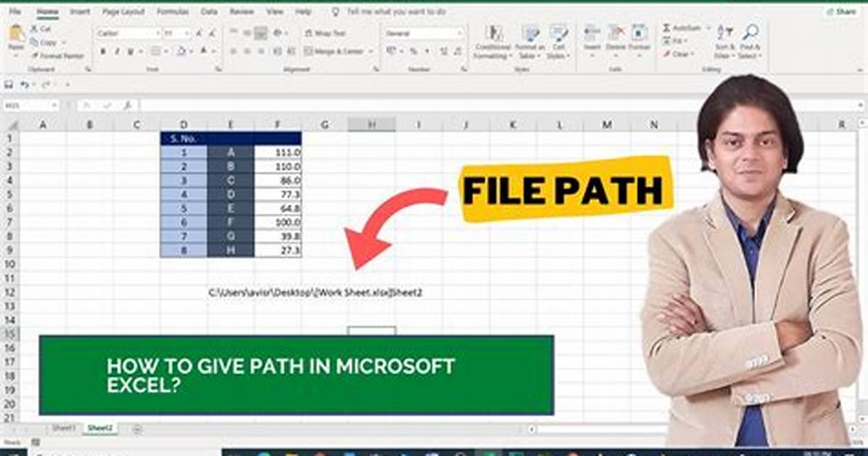Expand Merge & Center dropdown arrow
868x456 pixels.
(x=370, y=52)
